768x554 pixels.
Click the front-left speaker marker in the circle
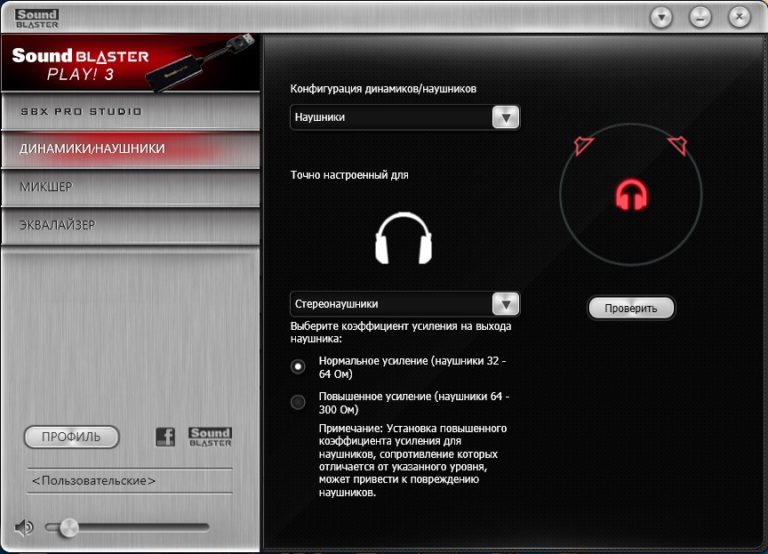583,145
